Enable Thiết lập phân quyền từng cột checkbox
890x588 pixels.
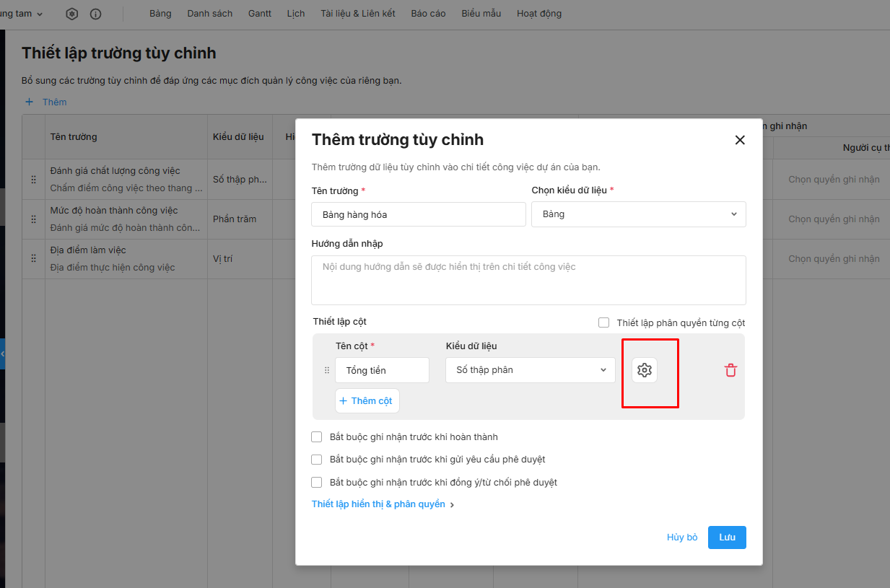[603, 322]
